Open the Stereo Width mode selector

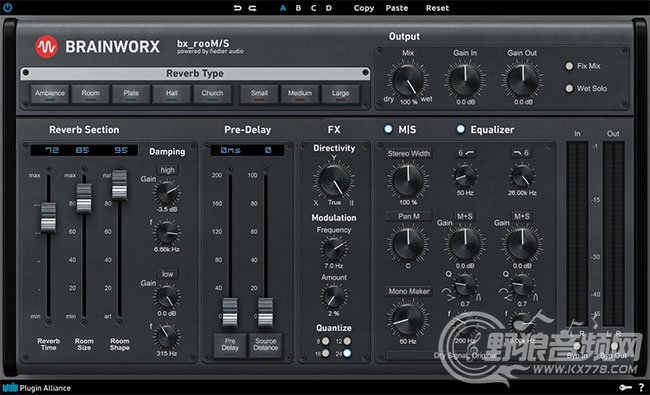pyautogui.click(x=408, y=153)
